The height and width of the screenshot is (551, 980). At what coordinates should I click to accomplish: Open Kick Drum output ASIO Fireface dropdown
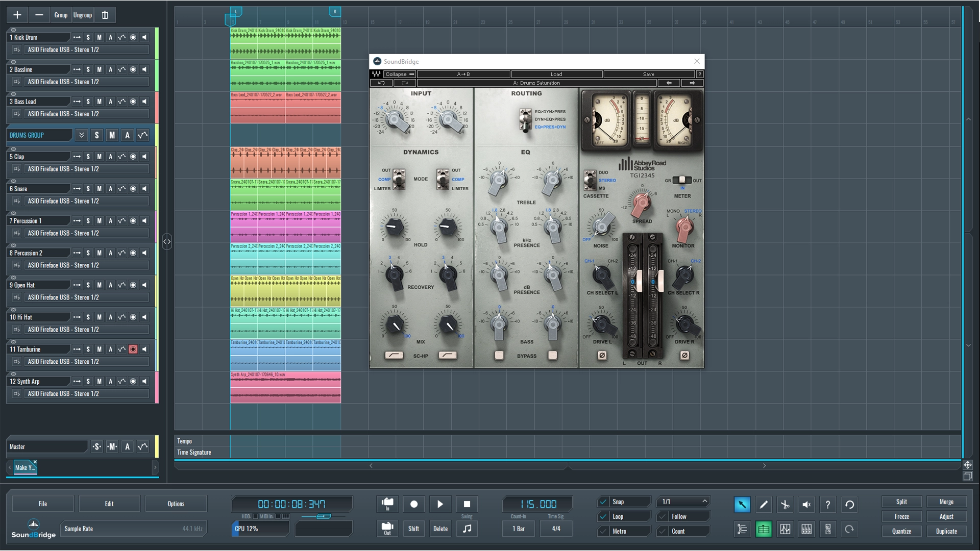[87, 50]
